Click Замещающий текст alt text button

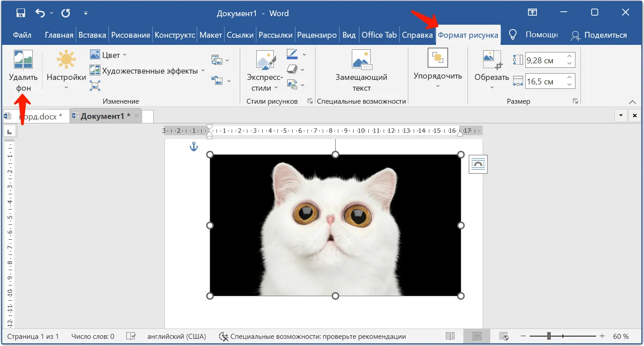[x=361, y=70]
